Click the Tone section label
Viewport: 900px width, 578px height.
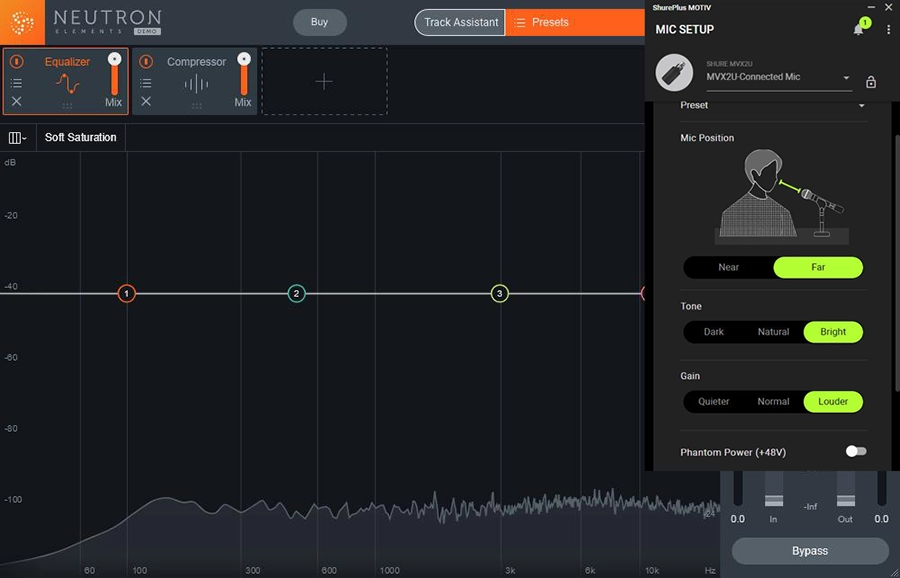pyautogui.click(x=690, y=307)
